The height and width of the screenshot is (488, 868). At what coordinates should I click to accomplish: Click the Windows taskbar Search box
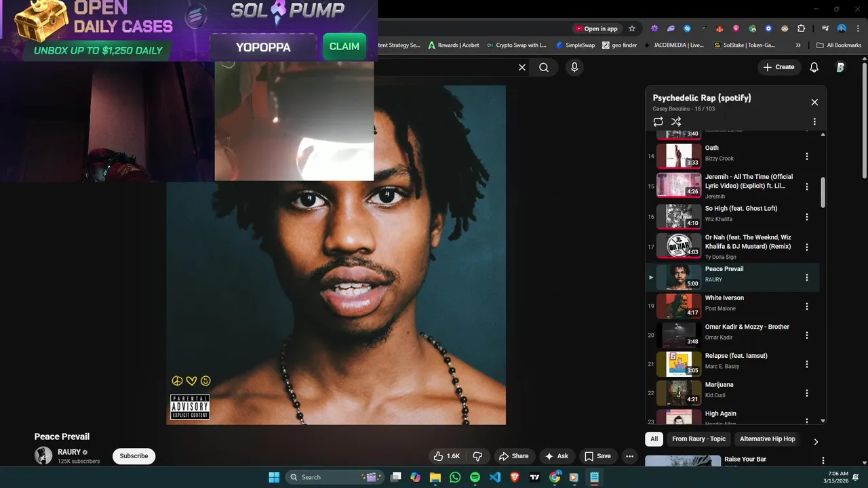(x=334, y=477)
